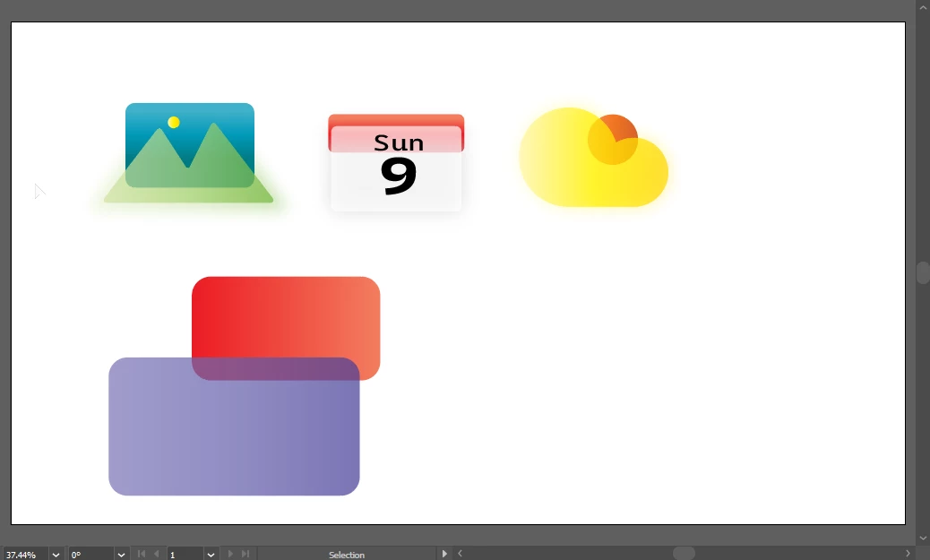Open status bar options arrow beside Selection
Image resolution: width=930 pixels, height=560 pixels.
(444, 554)
